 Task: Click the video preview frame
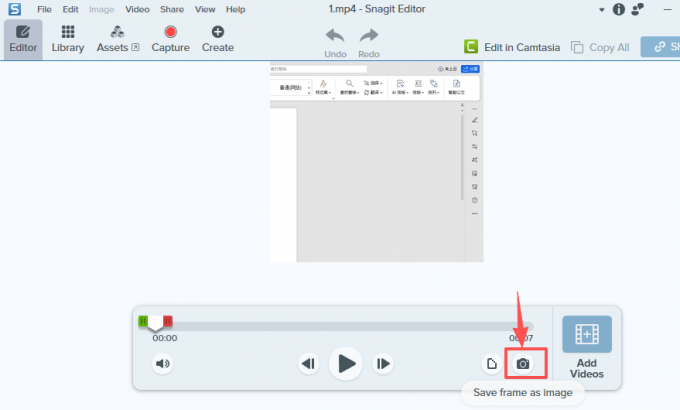click(376, 162)
